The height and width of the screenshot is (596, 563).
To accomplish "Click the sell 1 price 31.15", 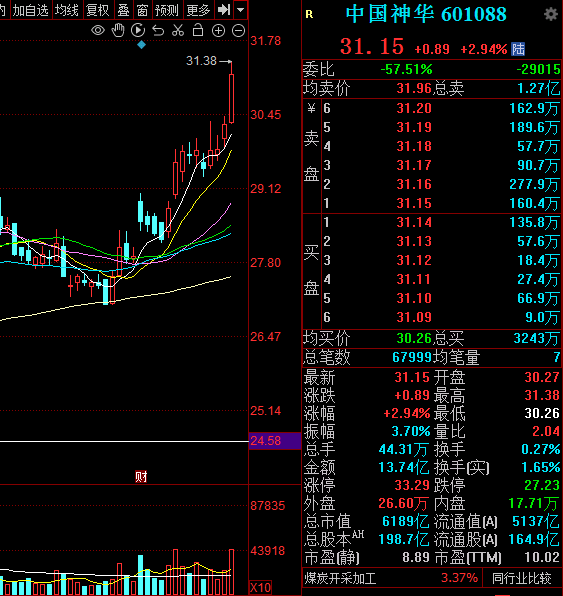I will [414, 203].
